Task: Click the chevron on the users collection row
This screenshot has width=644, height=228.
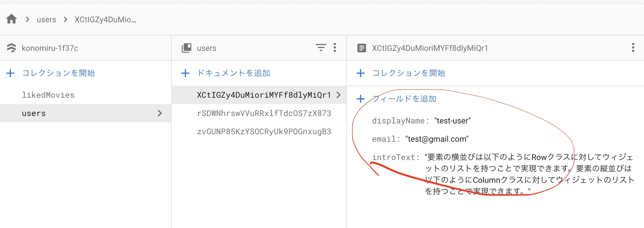Action: (160, 113)
